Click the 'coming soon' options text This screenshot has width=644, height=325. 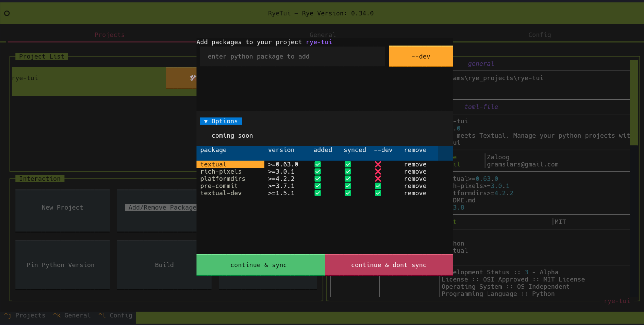232,136
